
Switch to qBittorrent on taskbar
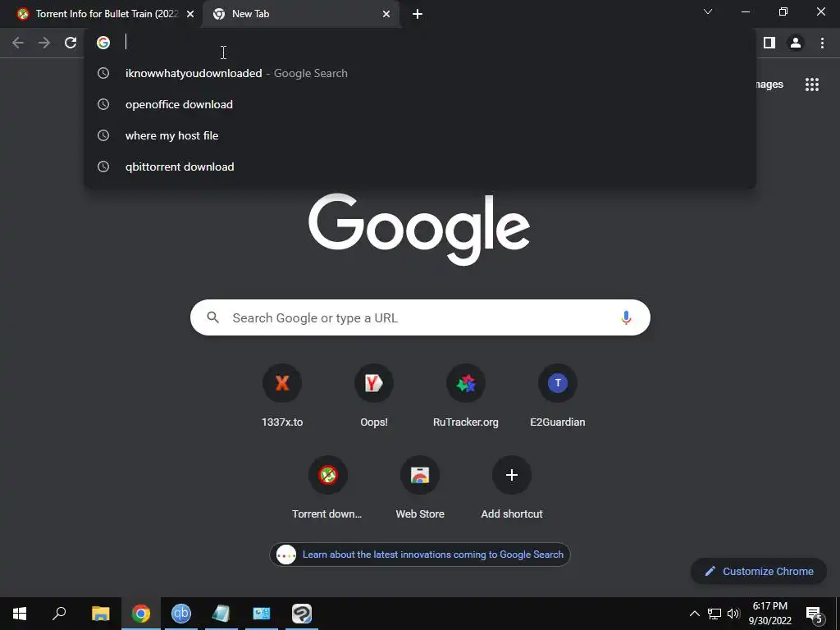pos(181,614)
